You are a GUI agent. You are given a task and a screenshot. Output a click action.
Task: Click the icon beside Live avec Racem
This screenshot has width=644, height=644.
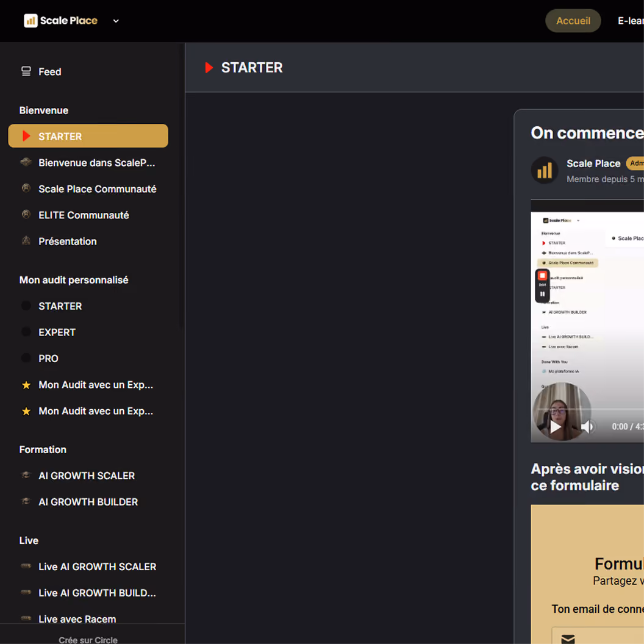(x=26, y=618)
